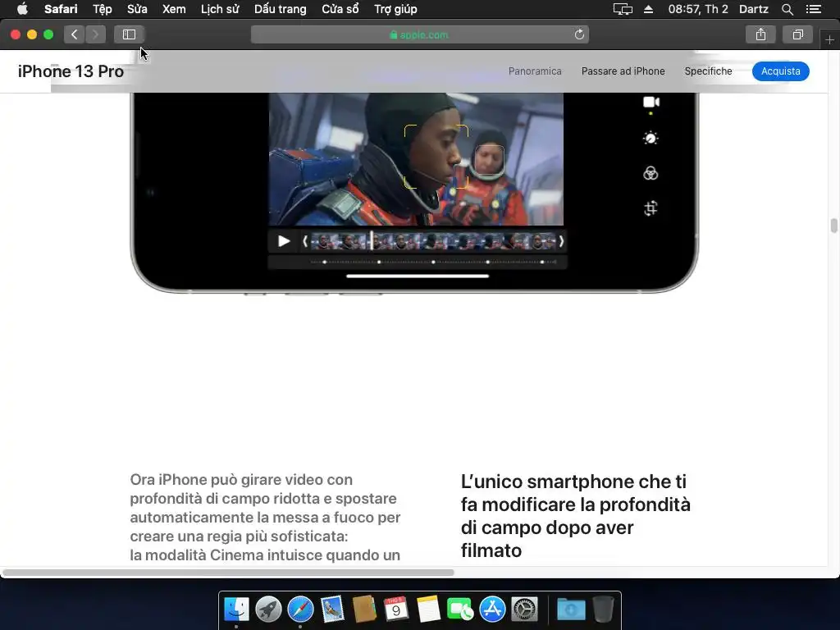This screenshot has width=840, height=630.
Task: Open Contacts book icon from the Dock
Action: click(364, 609)
